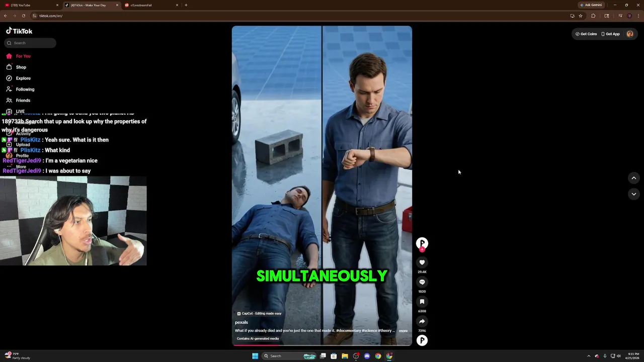Click Ask Gemini
Image resolution: width=644 pixels, height=362 pixels.
tap(591, 5)
